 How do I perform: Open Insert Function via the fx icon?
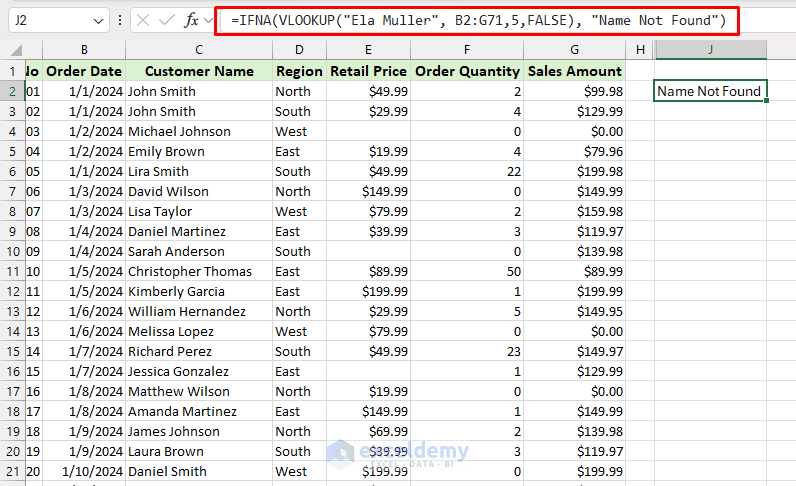[191, 20]
